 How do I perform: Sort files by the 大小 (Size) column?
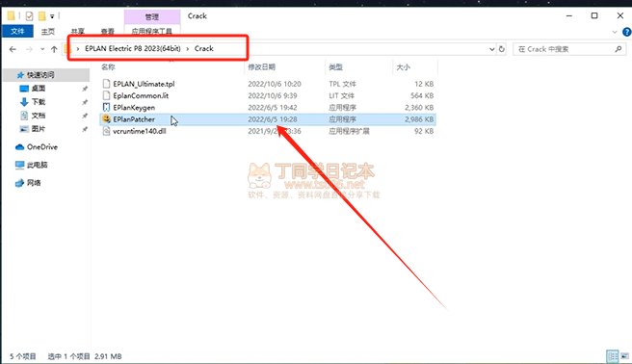(x=403, y=66)
